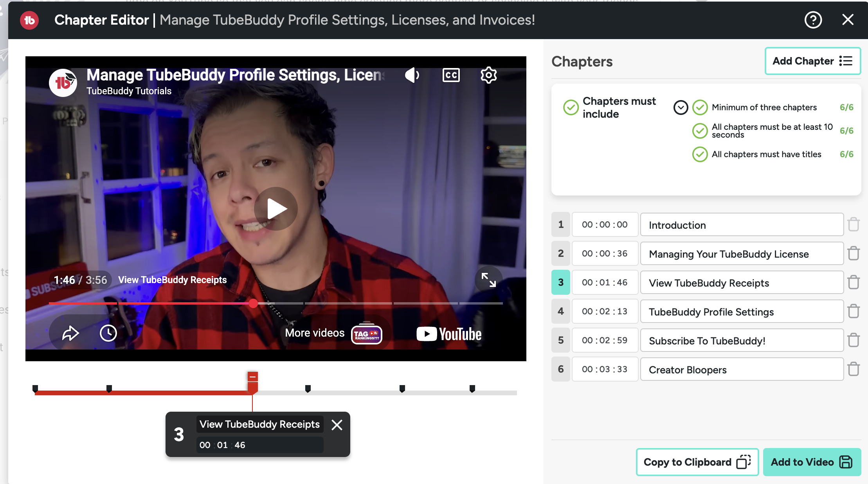
Task: Click Add Chapter button
Action: (x=812, y=61)
